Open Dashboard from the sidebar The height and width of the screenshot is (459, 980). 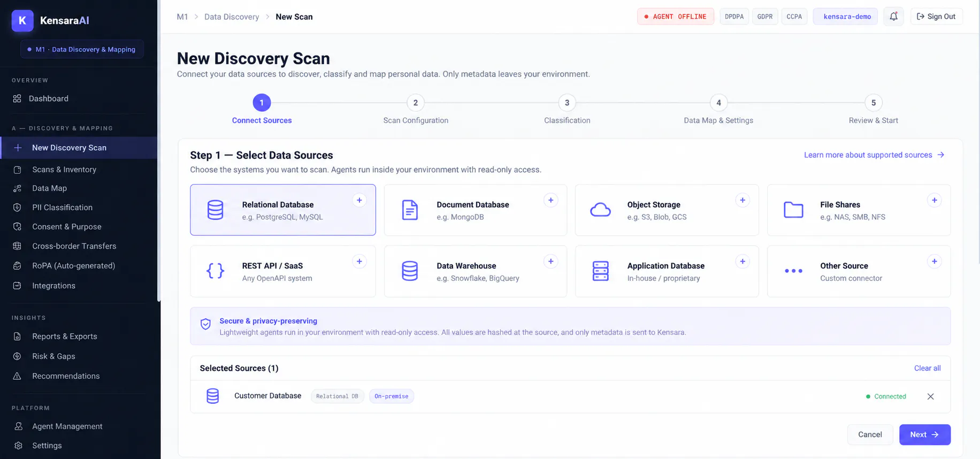pos(79,98)
